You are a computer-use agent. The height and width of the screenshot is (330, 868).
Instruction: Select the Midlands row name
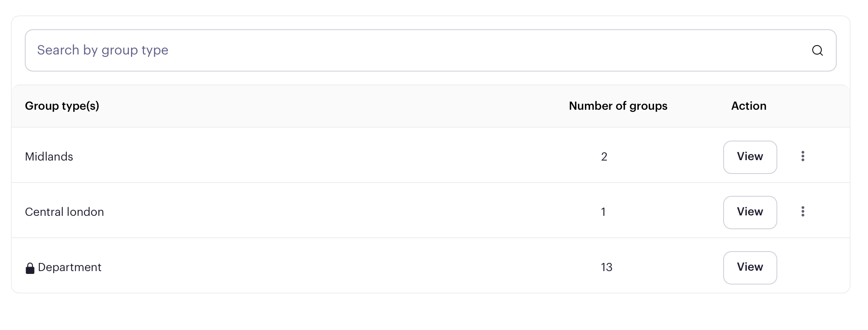click(49, 157)
